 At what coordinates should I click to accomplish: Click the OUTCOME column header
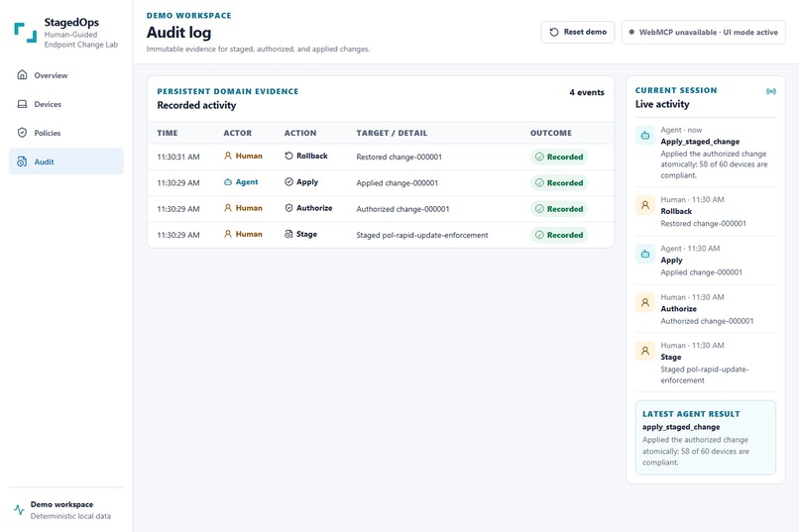[551, 133]
